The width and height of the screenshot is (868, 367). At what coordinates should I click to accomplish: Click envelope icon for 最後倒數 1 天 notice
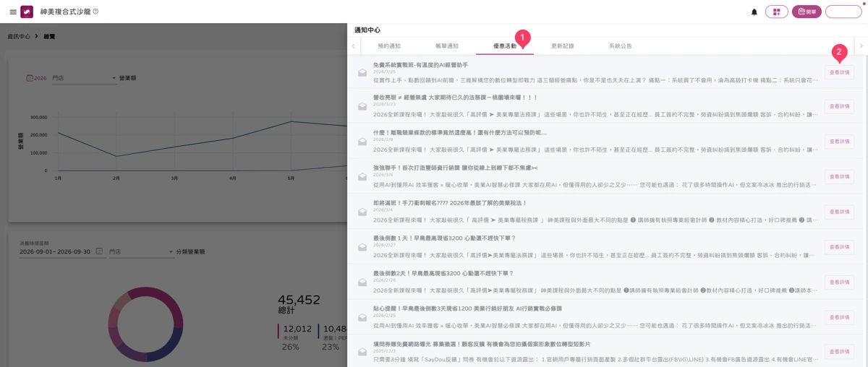click(362, 247)
